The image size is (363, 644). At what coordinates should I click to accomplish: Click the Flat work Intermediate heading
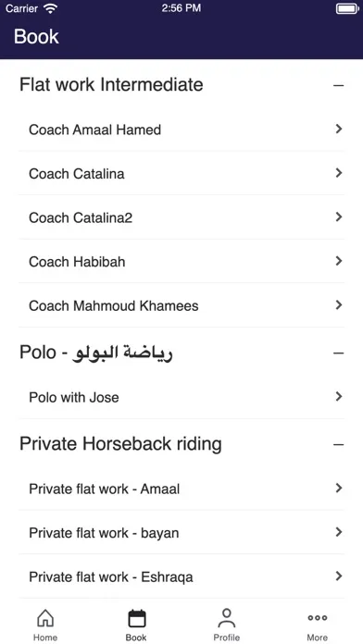tap(111, 84)
